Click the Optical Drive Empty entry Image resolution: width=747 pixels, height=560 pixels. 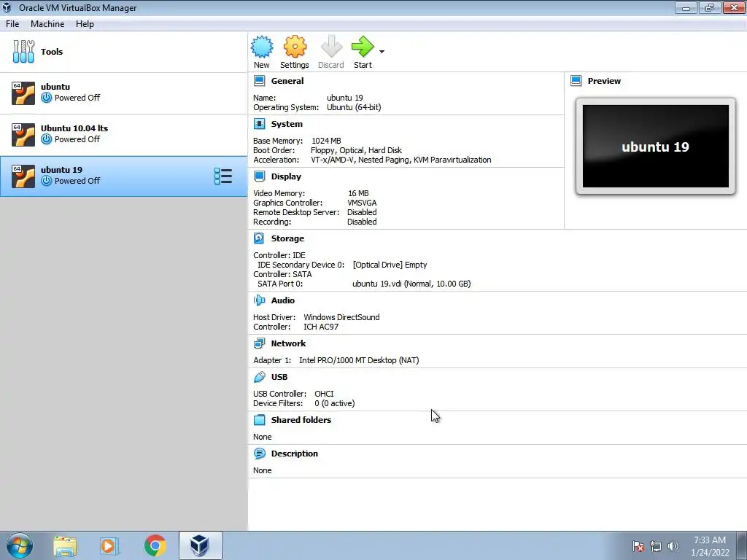pos(390,265)
